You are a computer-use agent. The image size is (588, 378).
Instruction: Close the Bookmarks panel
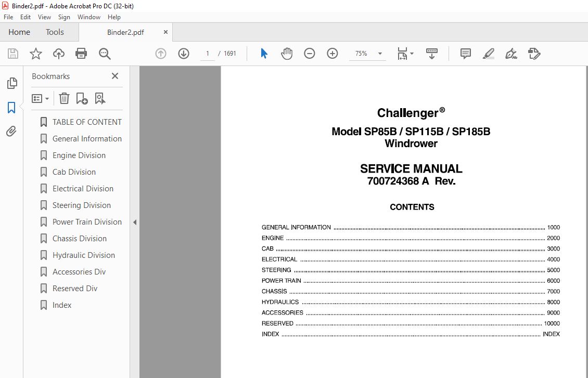[x=115, y=76]
